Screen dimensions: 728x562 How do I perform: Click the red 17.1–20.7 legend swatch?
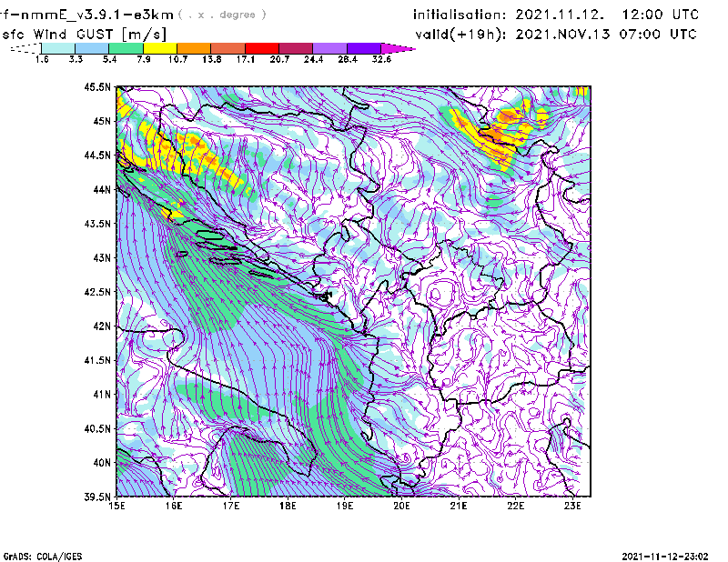coord(262,48)
